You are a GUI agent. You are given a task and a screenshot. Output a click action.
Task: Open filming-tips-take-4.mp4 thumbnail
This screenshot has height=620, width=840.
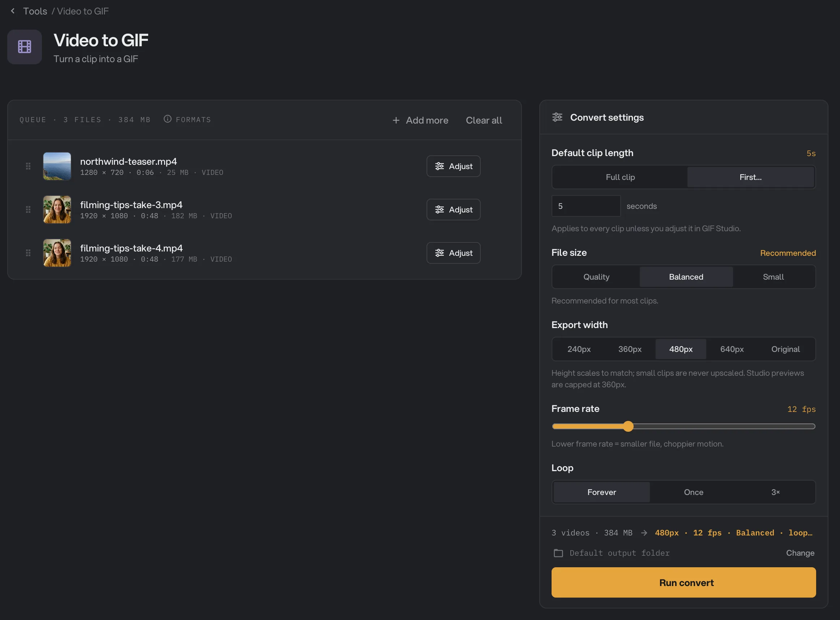point(57,253)
